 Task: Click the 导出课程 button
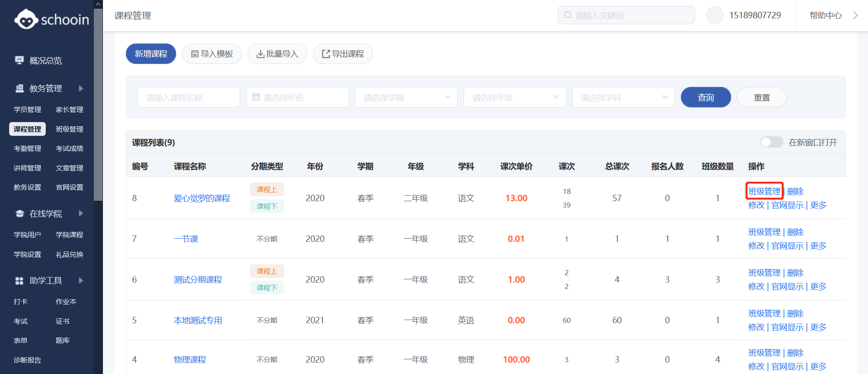343,54
